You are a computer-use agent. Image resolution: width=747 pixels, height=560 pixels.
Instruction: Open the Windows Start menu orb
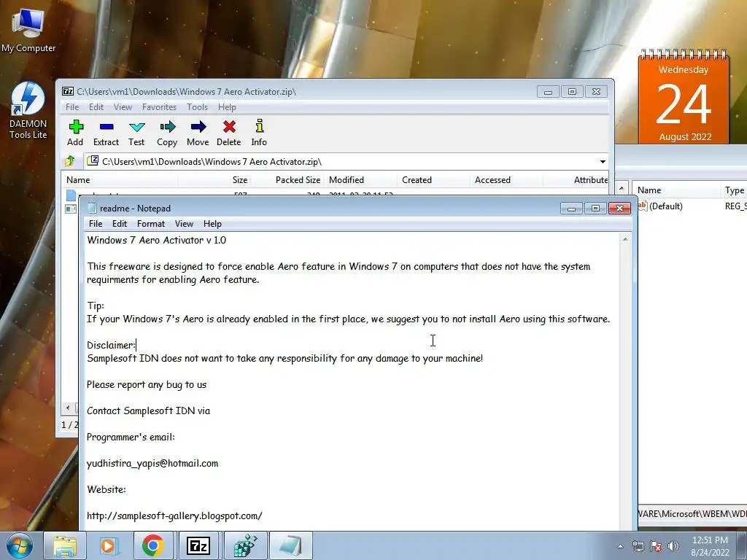[20, 545]
